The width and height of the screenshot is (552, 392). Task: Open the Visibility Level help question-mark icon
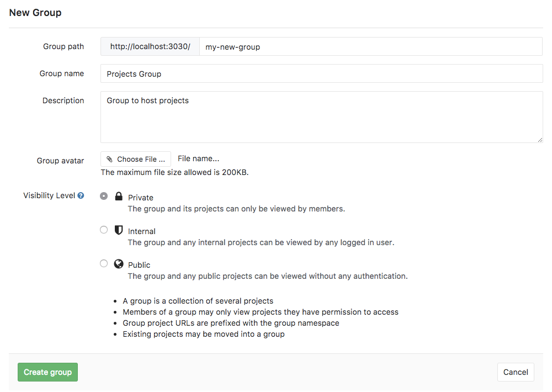pos(81,195)
